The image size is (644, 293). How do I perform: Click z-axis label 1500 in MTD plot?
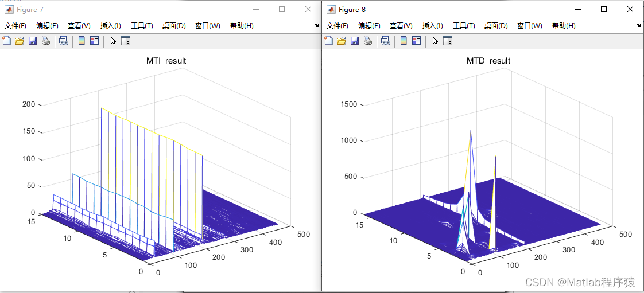coord(350,104)
